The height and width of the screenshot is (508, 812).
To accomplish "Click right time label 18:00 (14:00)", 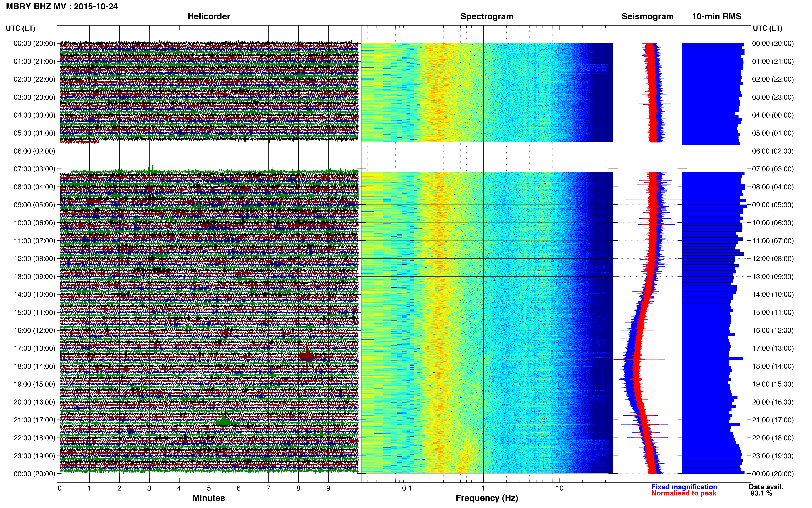I will click(x=773, y=366).
